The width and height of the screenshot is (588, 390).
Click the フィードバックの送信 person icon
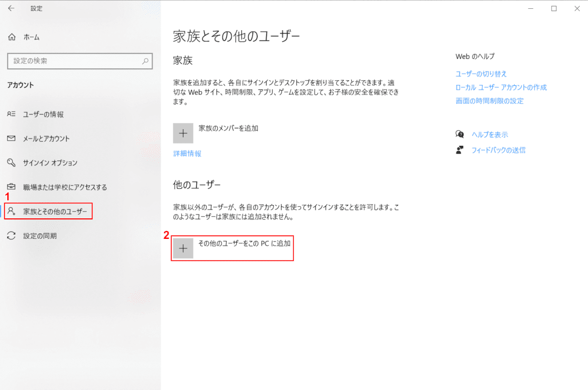point(460,150)
